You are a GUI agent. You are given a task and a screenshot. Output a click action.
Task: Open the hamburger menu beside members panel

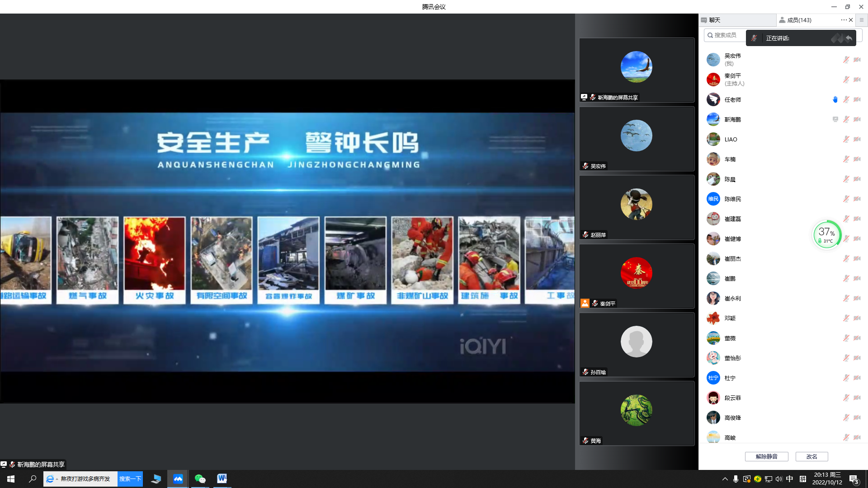click(861, 20)
